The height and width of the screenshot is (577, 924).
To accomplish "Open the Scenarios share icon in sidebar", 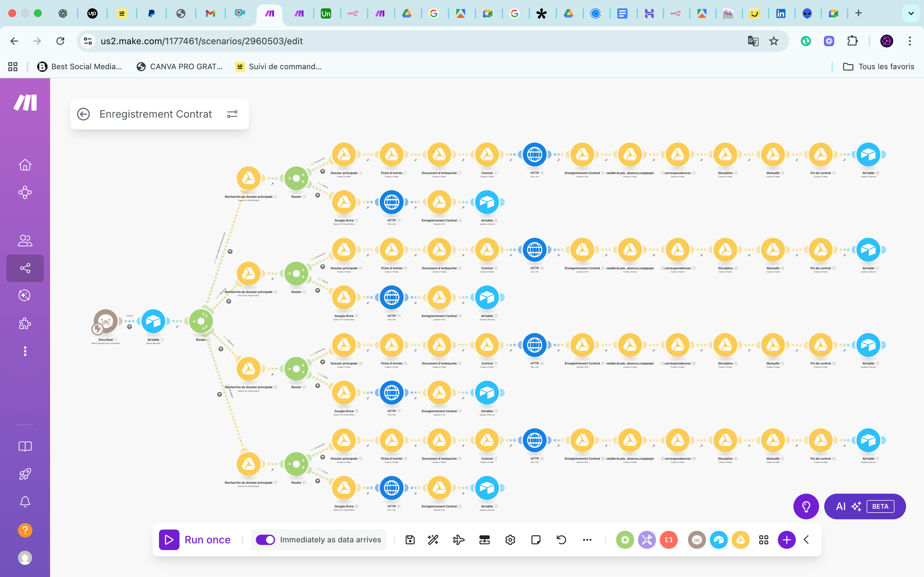I will click(25, 268).
